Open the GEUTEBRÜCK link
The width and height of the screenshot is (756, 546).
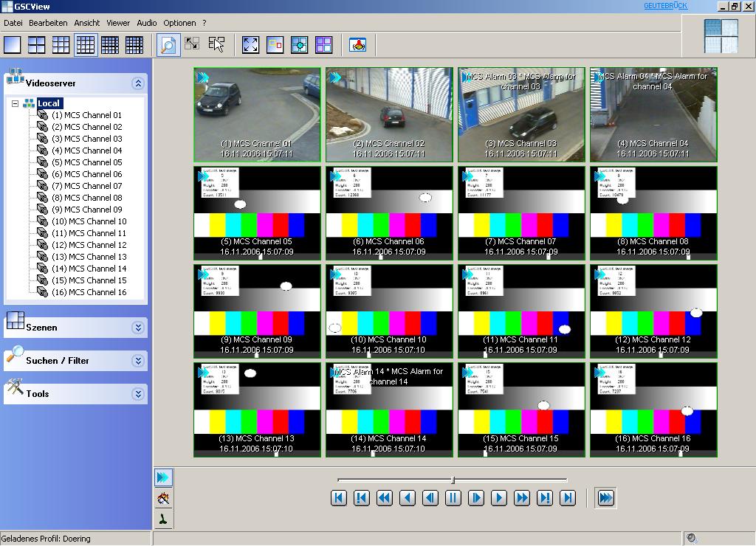tap(665, 6)
